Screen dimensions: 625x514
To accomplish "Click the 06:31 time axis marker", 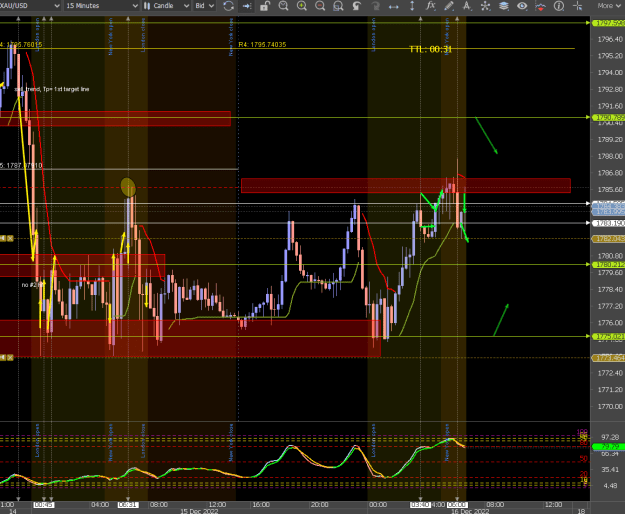I will click(128, 505).
